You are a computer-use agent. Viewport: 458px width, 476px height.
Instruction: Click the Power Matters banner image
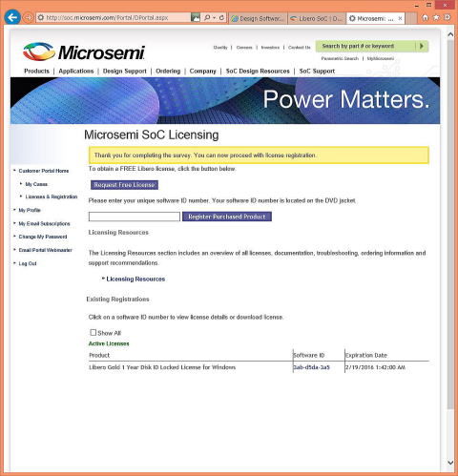tap(225, 100)
